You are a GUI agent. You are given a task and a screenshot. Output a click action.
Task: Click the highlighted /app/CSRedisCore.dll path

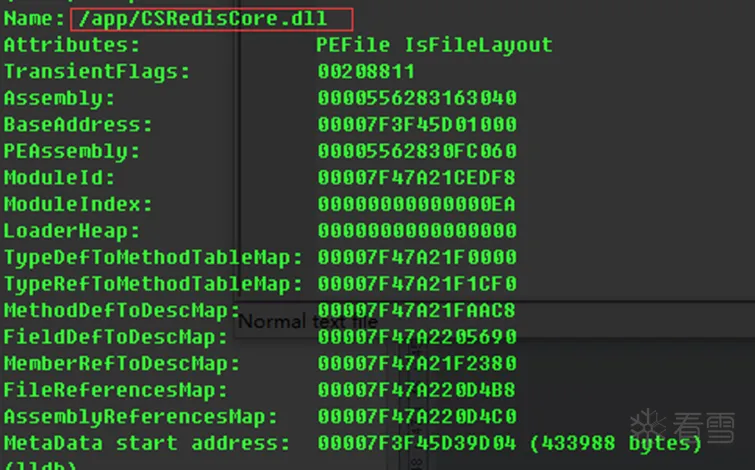212,18
